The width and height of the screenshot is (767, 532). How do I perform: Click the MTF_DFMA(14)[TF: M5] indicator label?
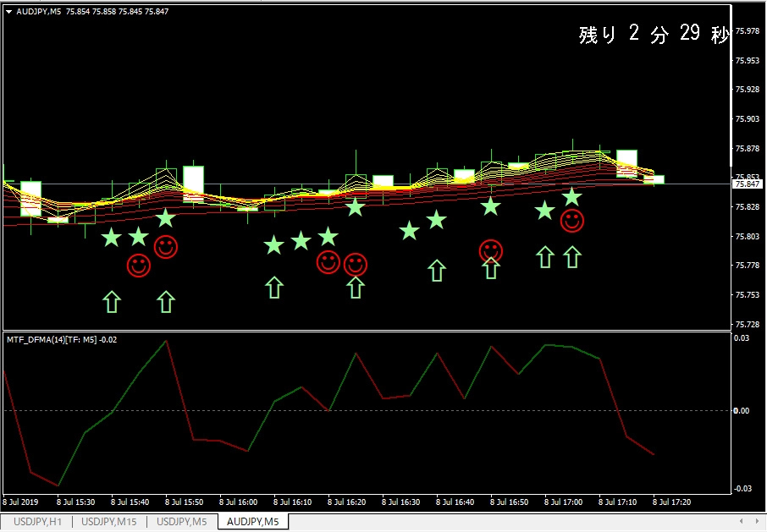point(62,339)
